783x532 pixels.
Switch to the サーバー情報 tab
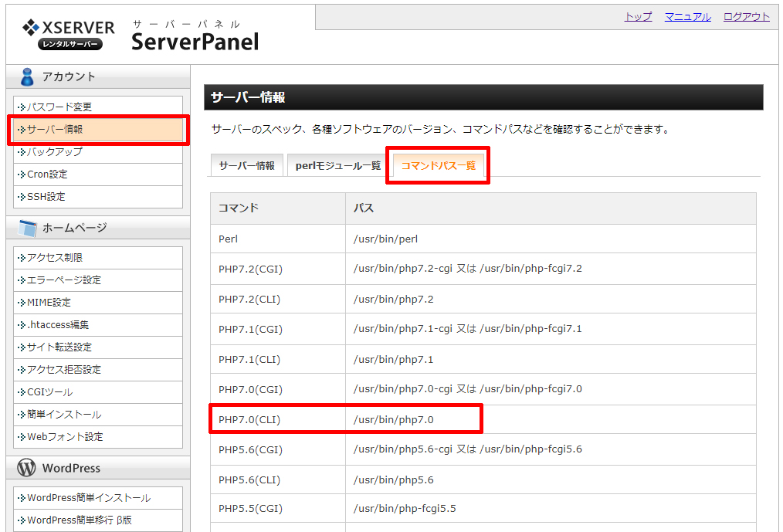[x=246, y=166]
